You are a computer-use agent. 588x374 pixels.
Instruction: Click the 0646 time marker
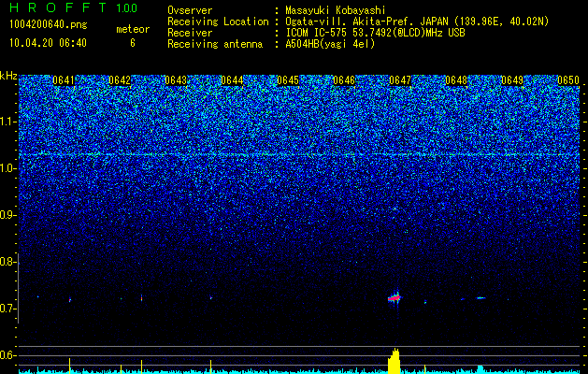pos(344,80)
